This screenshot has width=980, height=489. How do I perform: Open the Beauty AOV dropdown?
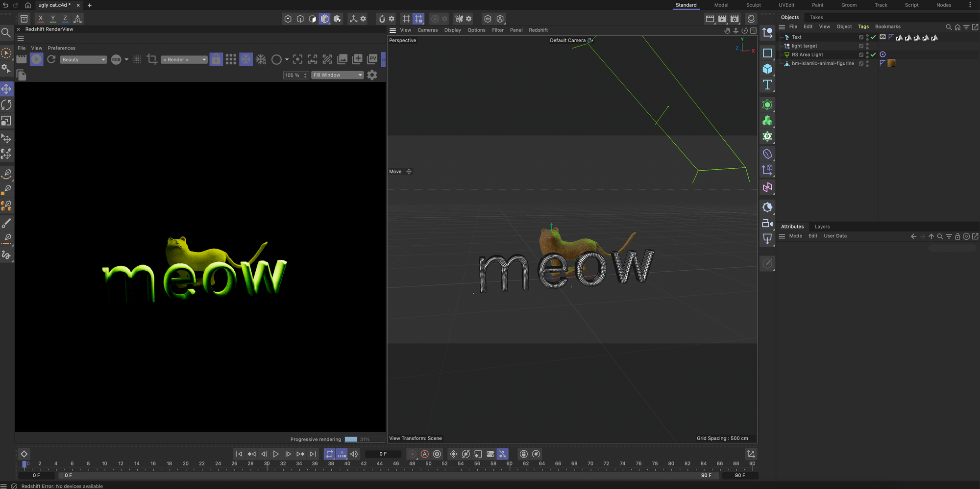(x=83, y=60)
